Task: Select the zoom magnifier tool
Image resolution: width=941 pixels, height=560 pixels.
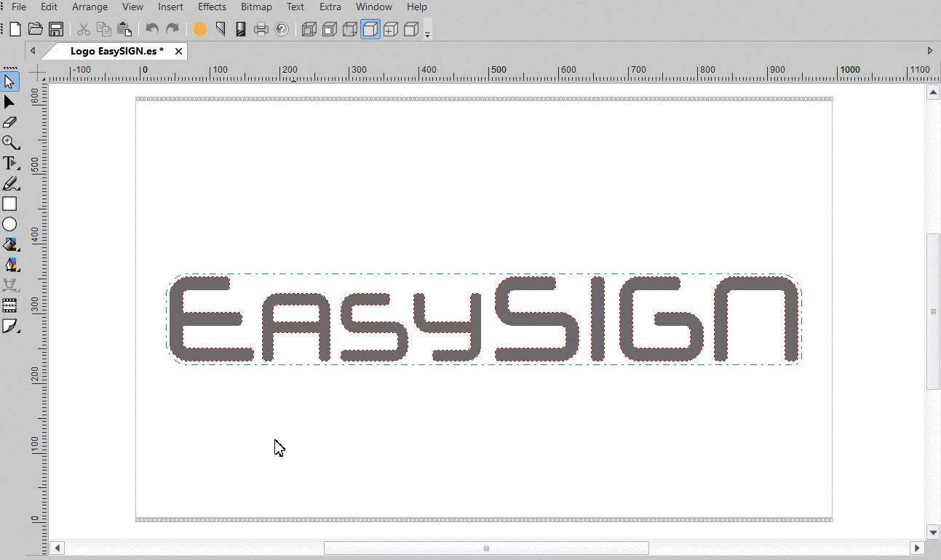Action: (9, 143)
